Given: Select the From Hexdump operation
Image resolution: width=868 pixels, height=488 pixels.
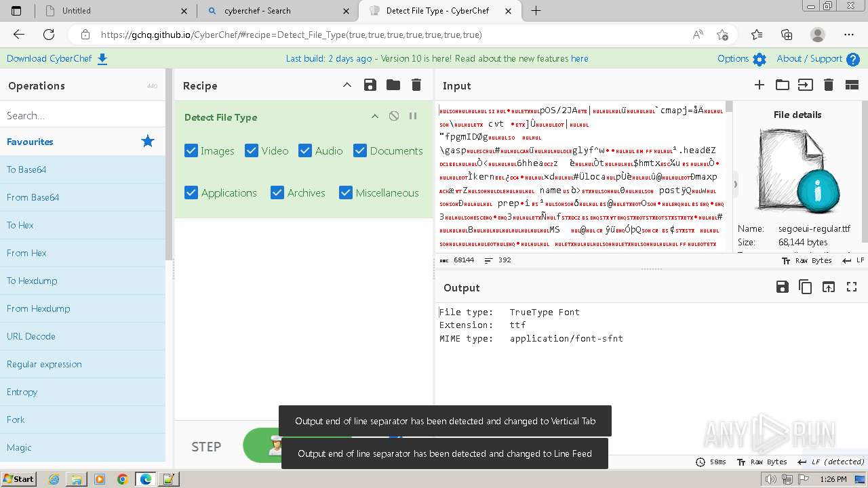Looking at the screenshot, I should [x=83, y=308].
